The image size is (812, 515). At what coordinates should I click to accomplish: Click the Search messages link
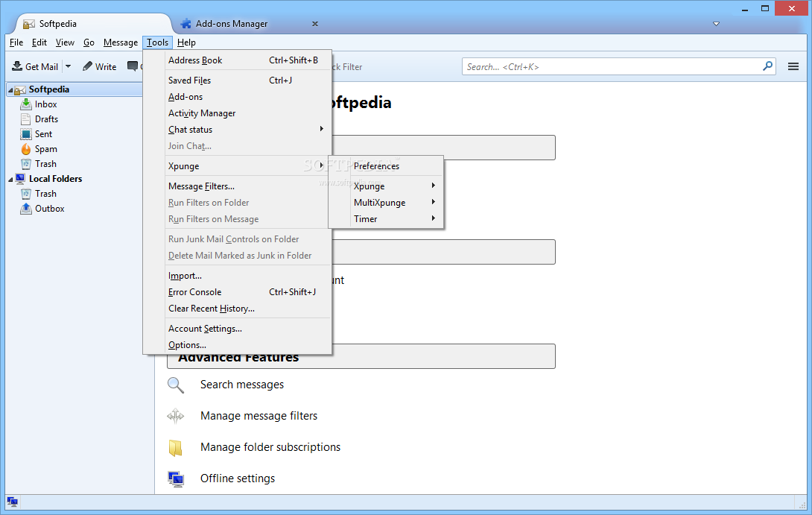[x=242, y=385]
